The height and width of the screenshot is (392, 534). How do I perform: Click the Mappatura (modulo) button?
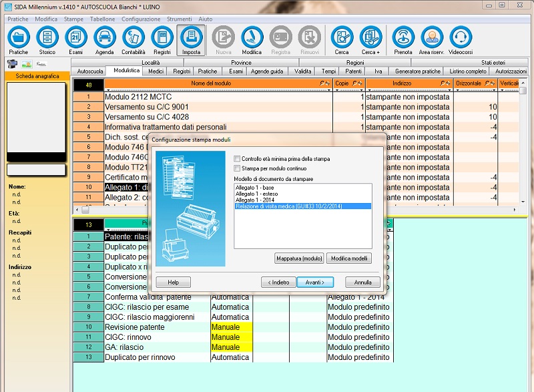point(299,258)
